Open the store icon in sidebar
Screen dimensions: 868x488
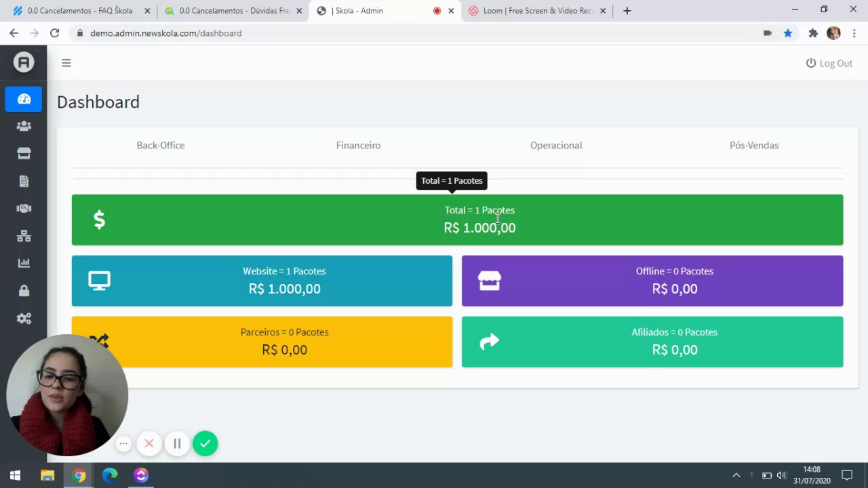24,153
